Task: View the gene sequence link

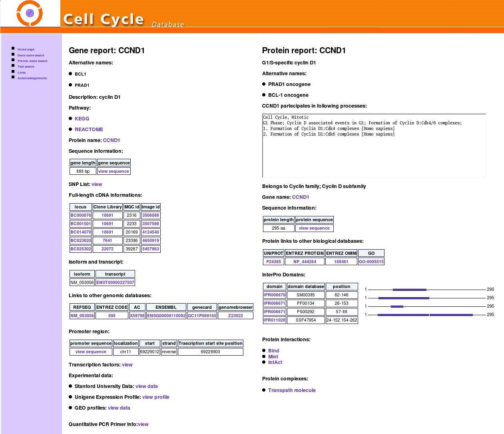Action: 114,171
